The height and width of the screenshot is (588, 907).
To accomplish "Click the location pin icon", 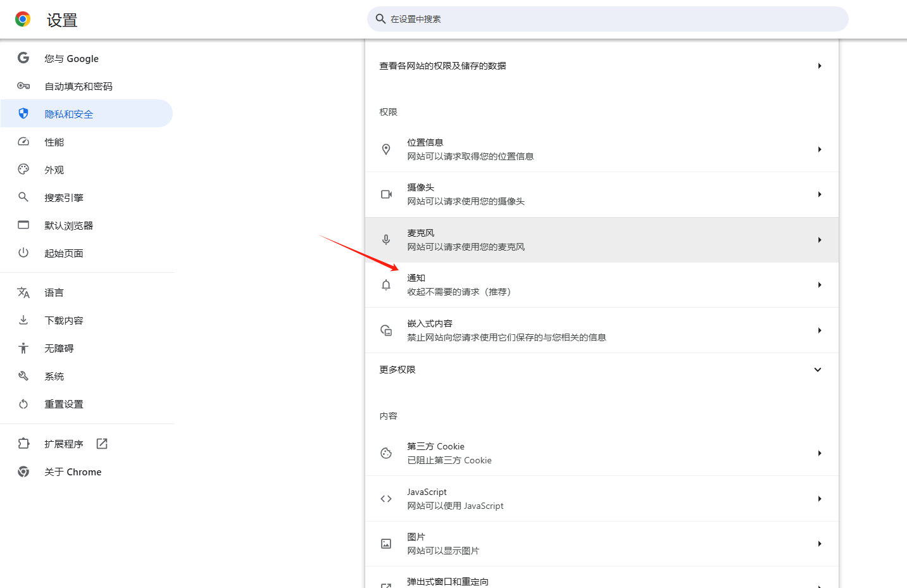I will [386, 149].
